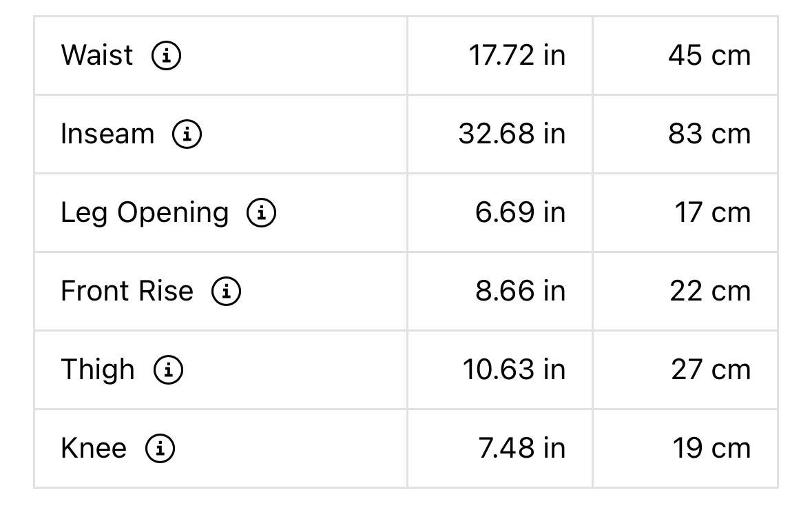Click the Inseam info icon
This screenshot has height=508, width=812.
[x=187, y=134]
